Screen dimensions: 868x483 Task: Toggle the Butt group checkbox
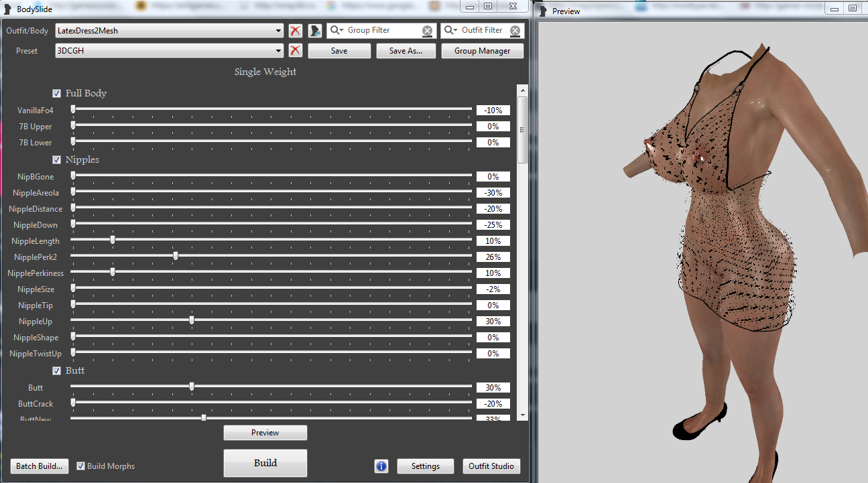click(x=57, y=370)
